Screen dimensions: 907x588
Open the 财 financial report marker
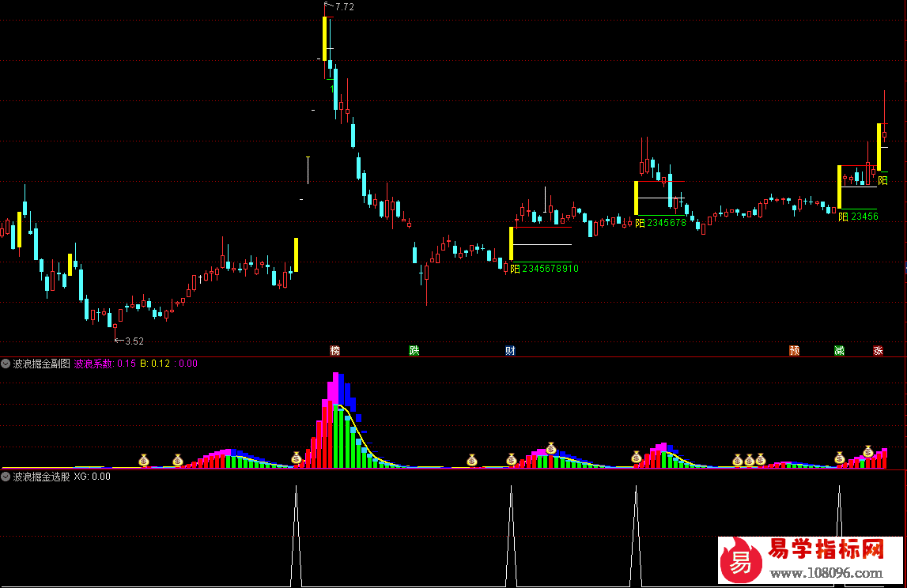point(510,350)
